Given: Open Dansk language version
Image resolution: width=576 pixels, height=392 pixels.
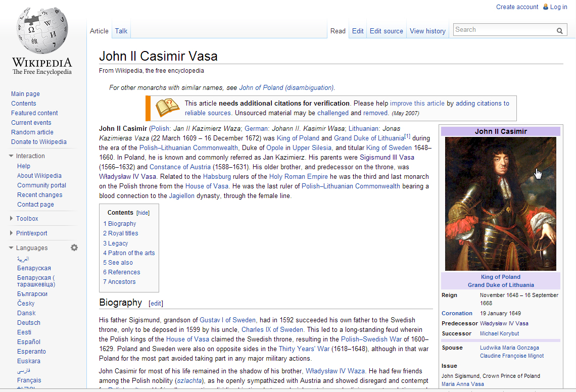Looking at the screenshot, I should tap(26, 313).
